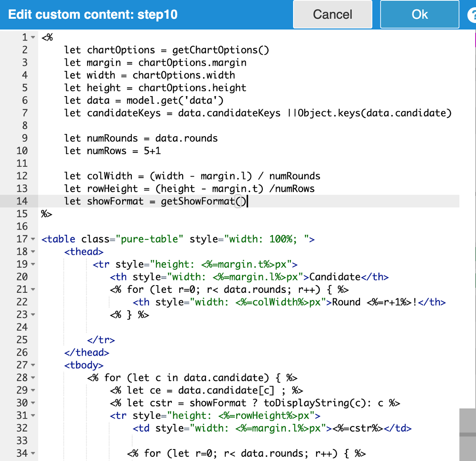Click the Cancel button
This screenshot has height=461, width=476.
coord(332,15)
